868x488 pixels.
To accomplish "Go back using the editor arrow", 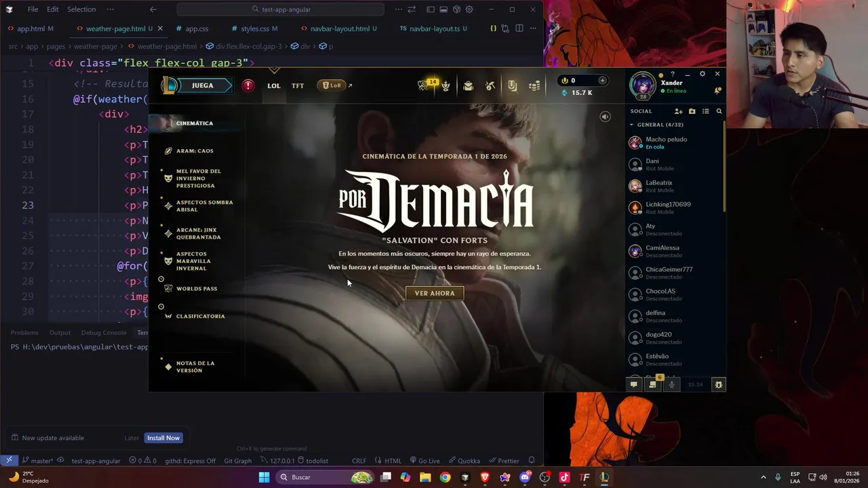I will (x=153, y=9).
